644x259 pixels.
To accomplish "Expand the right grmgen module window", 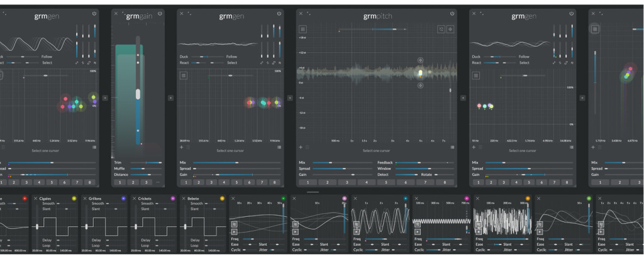I will [482, 14].
